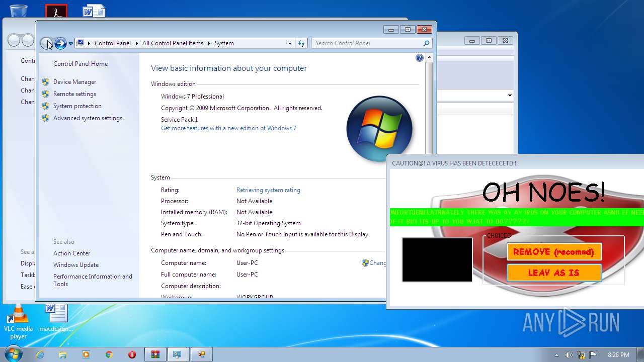
Task: Expand arrow after Control Panel breadcrumb
Action: pos(137,43)
